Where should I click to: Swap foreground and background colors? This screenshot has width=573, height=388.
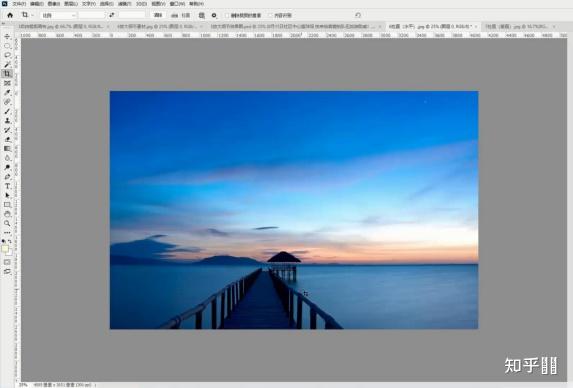point(10,241)
